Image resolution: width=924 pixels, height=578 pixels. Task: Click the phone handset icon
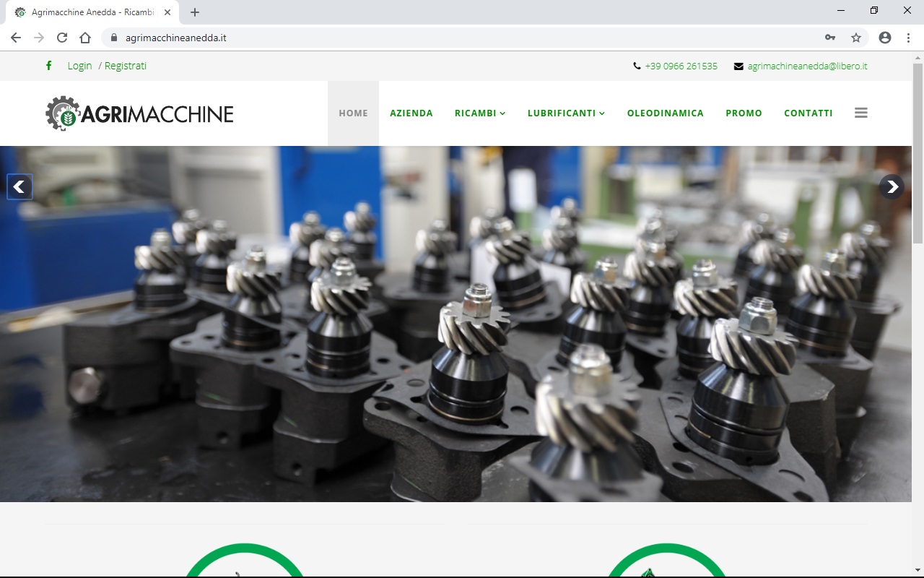[x=637, y=66]
